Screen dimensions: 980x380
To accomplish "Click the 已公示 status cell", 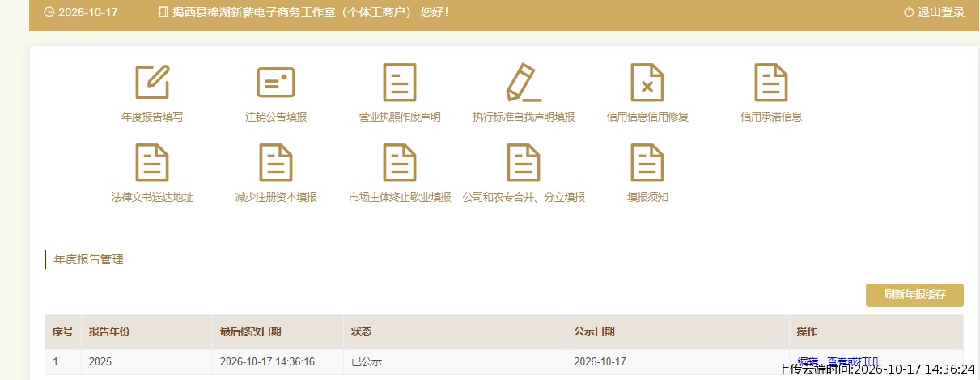I will (367, 361).
